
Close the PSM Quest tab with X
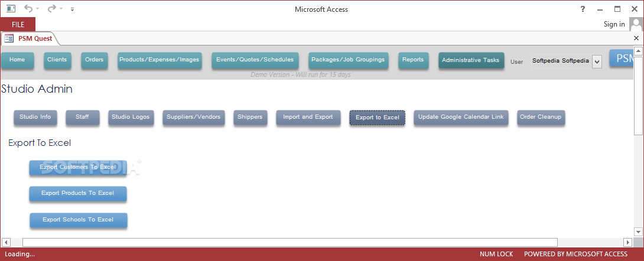(636, 38)
